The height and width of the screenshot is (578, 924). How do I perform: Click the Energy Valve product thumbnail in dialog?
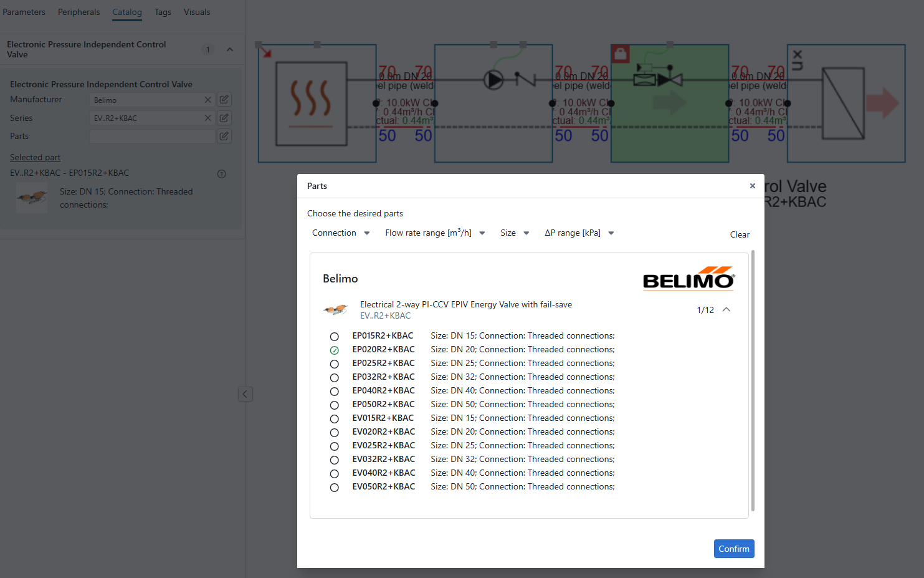point(336,309)
